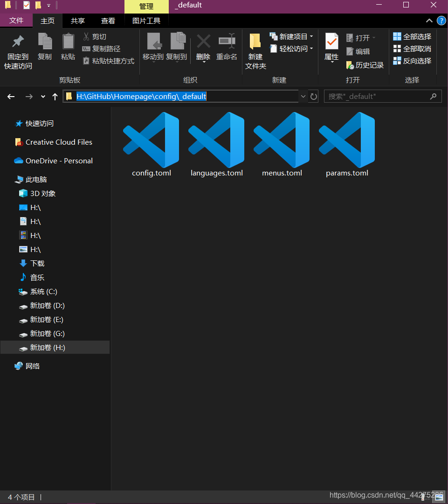Click Select all (全部选择)
This screenshot has width=448, height=504.
413,37
